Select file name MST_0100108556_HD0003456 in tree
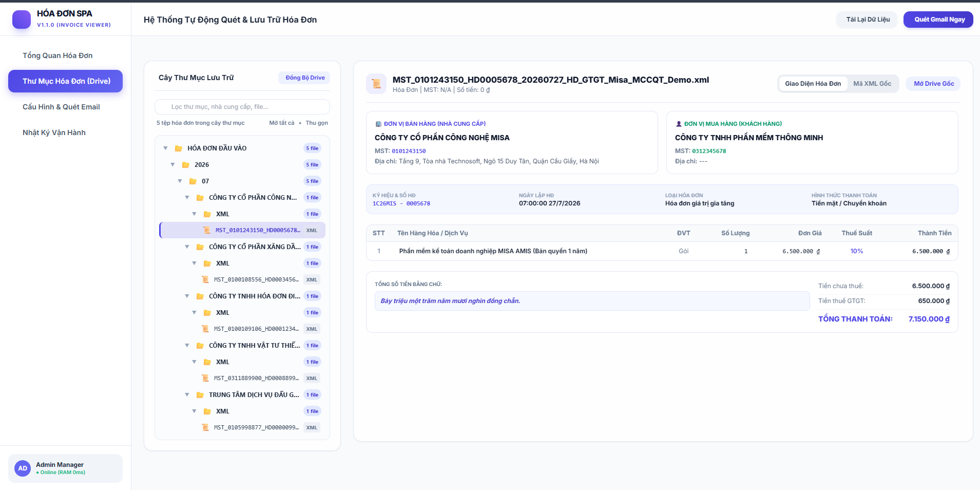This screenshot has height=490, width=980. [x=256, y=280]
